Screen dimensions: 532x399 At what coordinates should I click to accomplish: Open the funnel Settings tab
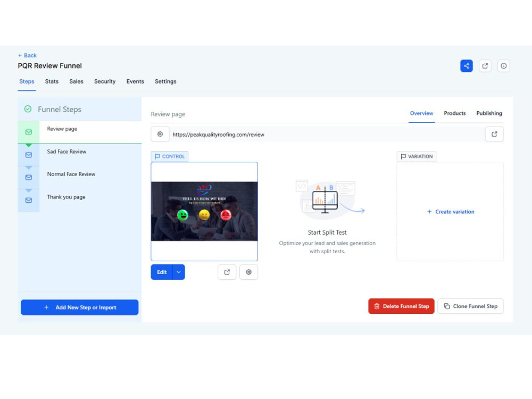pyautogui.click(x=165, y=81)
